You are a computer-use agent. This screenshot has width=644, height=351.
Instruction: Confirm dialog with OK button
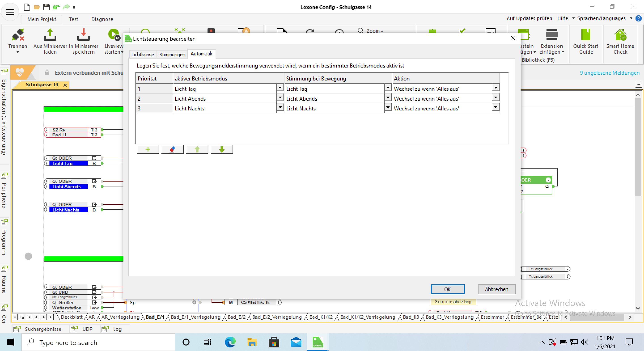click(447, 289)
